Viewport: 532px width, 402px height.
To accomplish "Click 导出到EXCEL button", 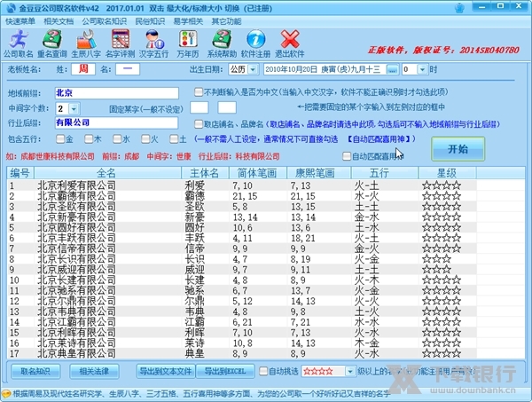I will point(225,371).
